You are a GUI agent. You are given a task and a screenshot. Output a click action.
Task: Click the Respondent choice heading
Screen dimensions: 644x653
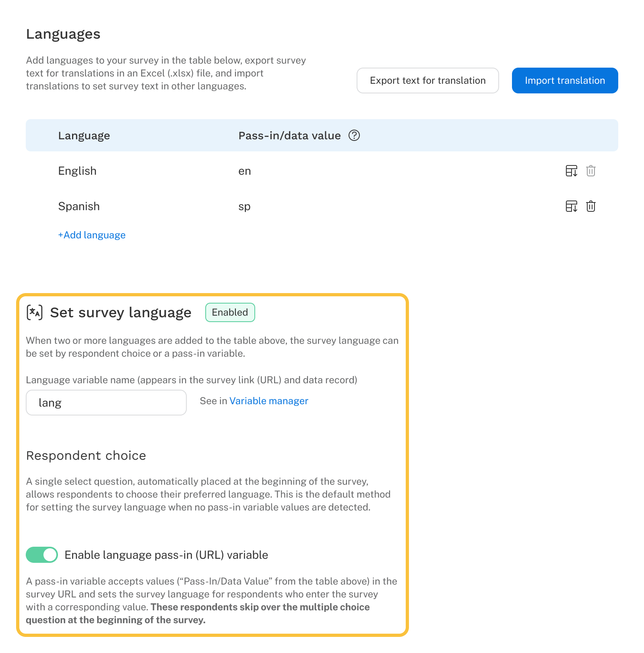(86, 455)
